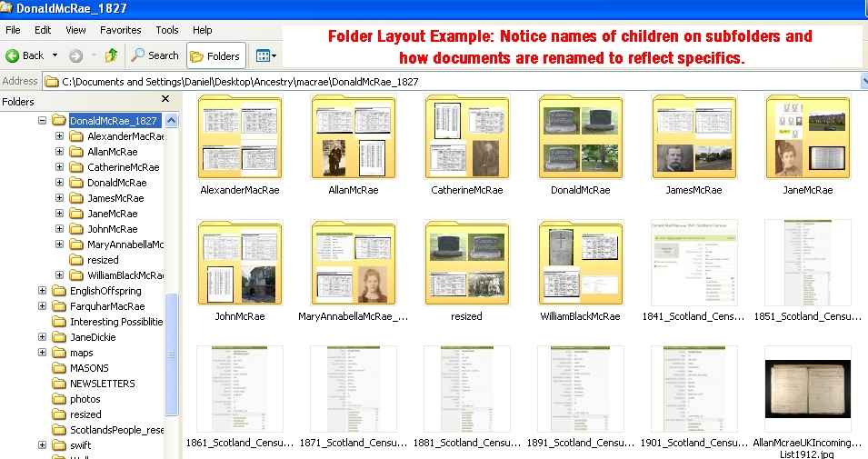Screen dimensions: 868x459
Task: Select the JaneMcRae folder icon
Action: [807, 138]
